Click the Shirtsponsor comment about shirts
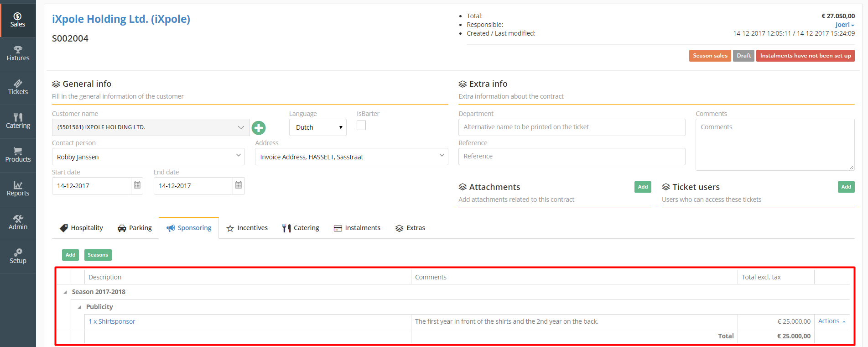 point(507,321)
